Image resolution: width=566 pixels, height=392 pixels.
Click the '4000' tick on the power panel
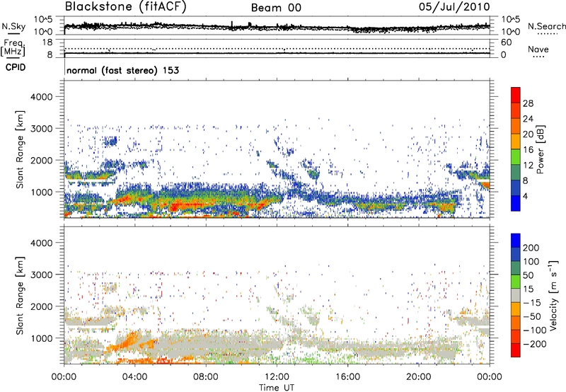click(x=41, y=97)
